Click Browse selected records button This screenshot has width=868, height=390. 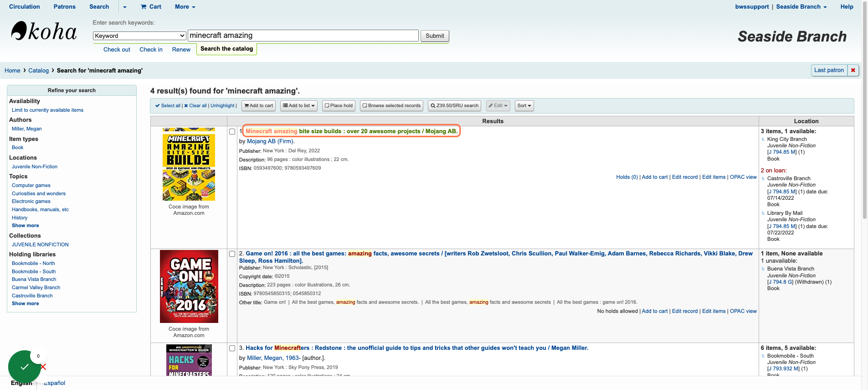pyautogui.click(x=391, y=106)
